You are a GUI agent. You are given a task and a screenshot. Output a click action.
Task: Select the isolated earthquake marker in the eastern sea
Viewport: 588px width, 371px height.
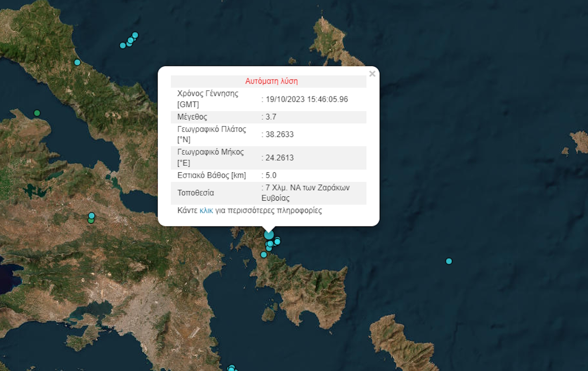coord(449,261)
